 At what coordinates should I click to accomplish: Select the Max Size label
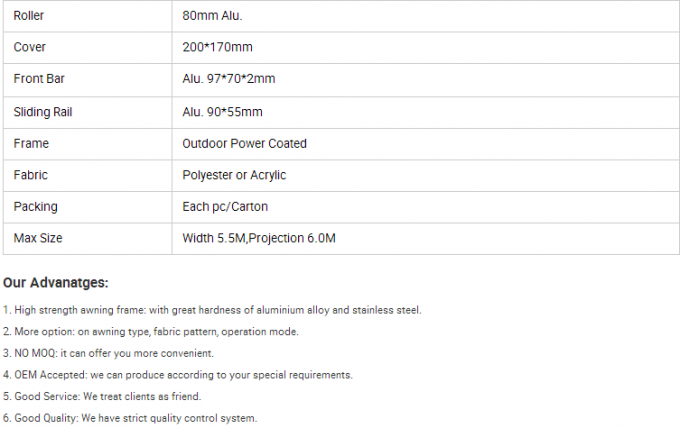38,239
